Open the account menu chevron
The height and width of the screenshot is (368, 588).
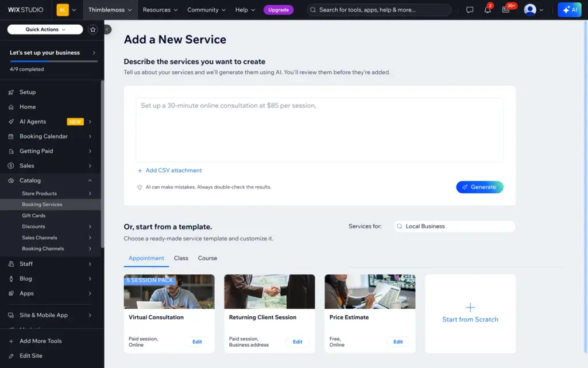(x=541, y=10)
